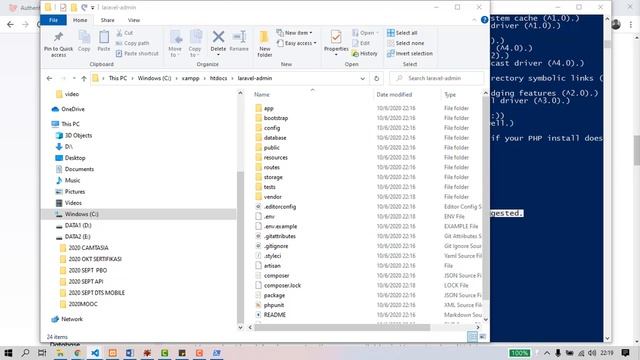This screenshot has width=640, height=360.
Task: Create a New folder from ribbon
Action: click(264, 43)
